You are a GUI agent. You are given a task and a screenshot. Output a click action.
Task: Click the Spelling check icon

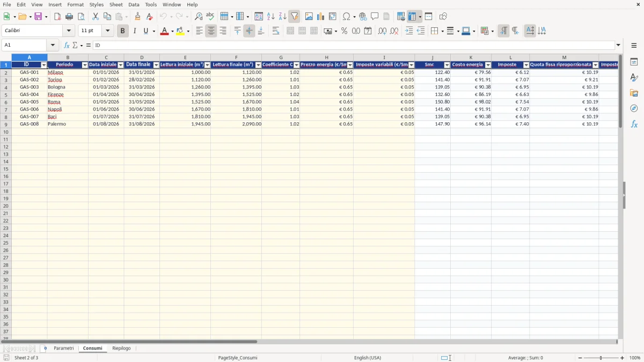210,17
